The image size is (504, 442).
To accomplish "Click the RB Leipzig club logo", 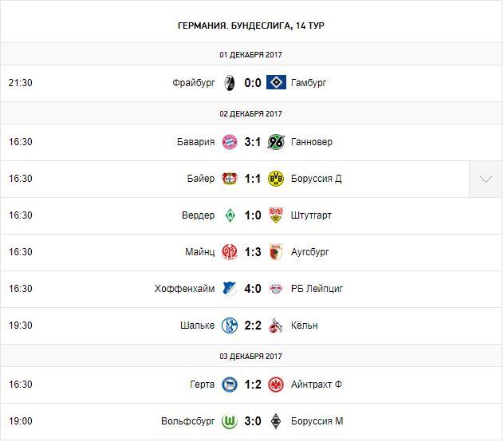I will pos(277,289).
